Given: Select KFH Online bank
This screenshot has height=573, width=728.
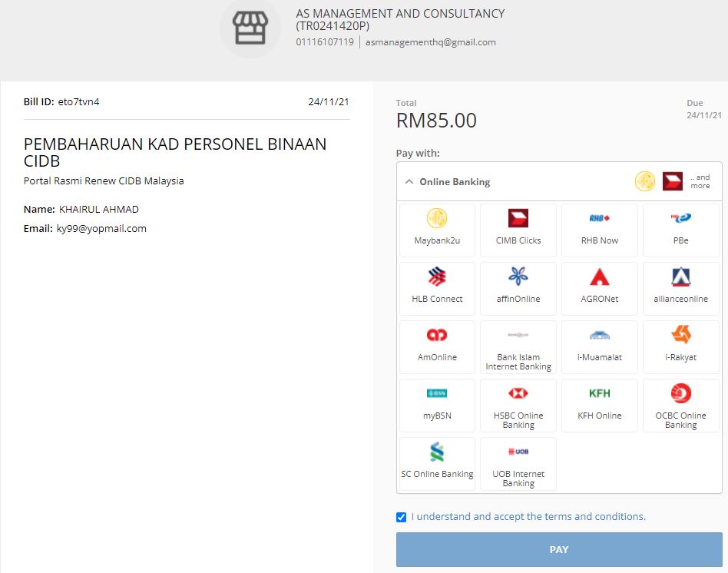Looking at the screenshot, I should (600, 406).
